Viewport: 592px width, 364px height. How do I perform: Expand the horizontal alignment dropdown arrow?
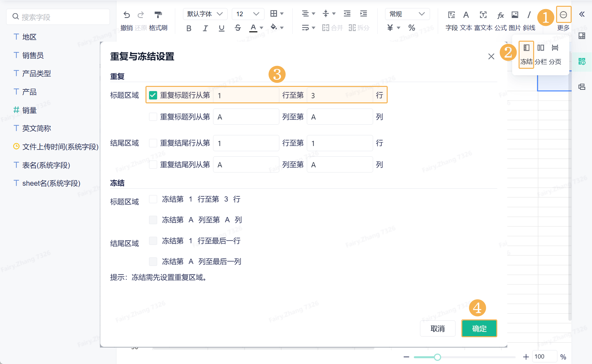(313, 14)
